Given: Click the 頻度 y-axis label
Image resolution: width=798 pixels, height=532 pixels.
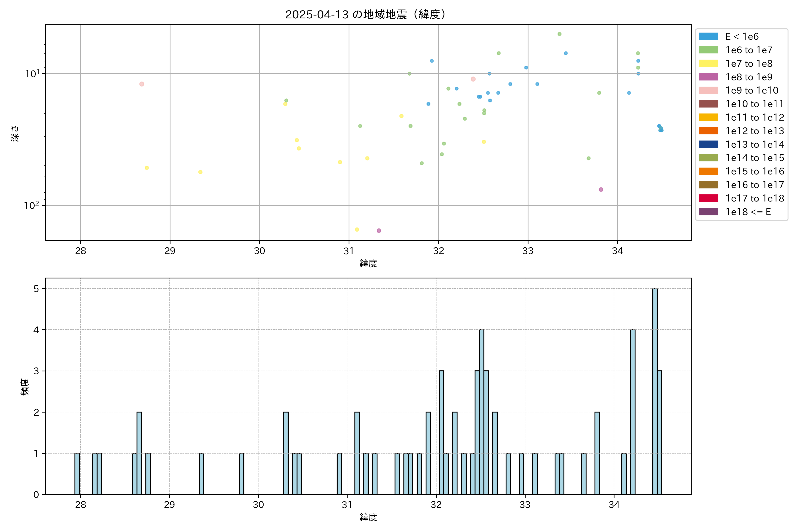Looking at the screenshot, I should click(25, 387).
